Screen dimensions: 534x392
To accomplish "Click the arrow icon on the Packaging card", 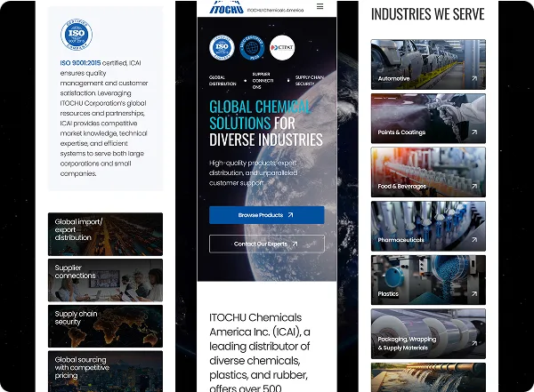I will click(x=474, y=343).
